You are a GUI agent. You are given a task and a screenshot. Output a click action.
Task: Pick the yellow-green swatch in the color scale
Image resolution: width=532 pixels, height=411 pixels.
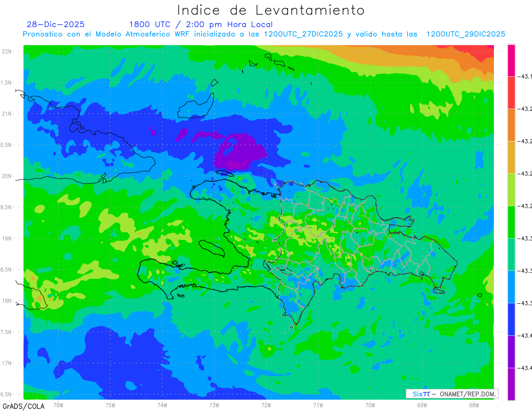[511, 190]
